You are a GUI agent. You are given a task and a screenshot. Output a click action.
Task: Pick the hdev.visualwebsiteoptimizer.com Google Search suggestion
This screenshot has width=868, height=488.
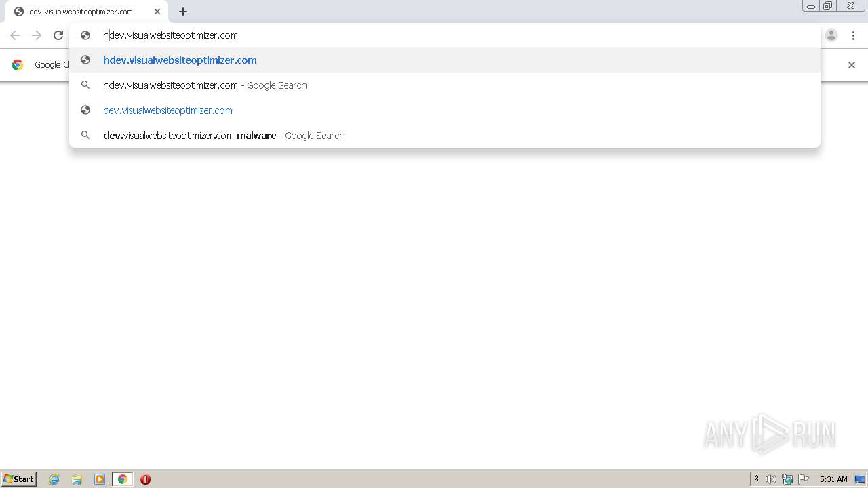[x=445, y=85]
